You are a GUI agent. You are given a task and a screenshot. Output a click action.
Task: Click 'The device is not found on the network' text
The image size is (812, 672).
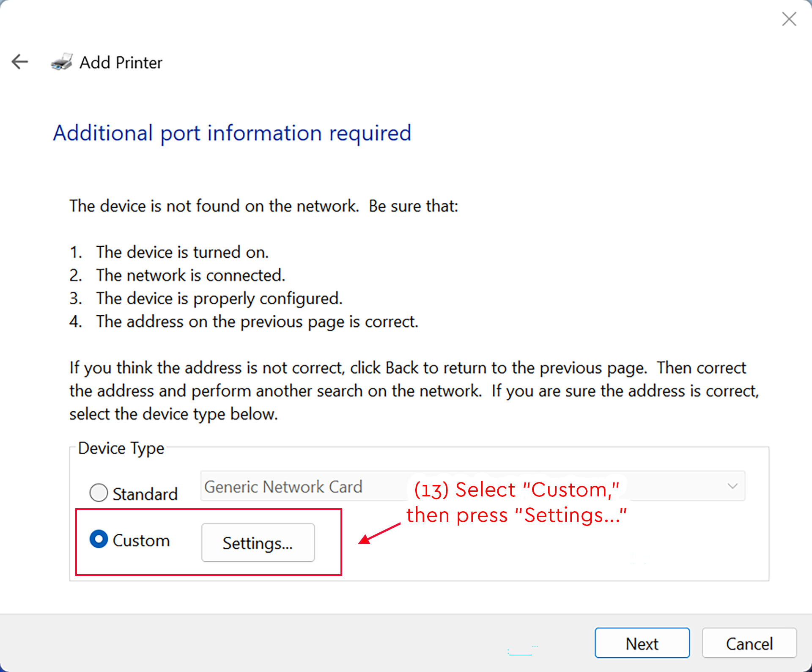point(214,206)
